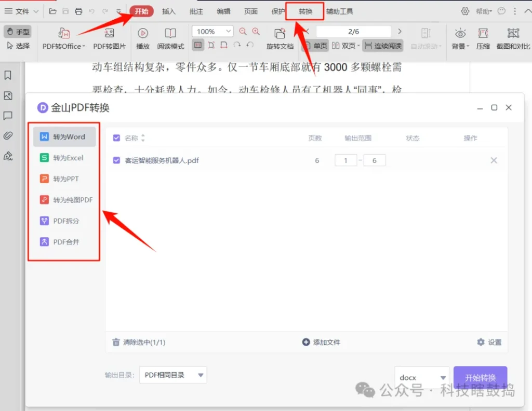Open the comments sidebar panel
532x411 pixels.
tap(8, 116)
